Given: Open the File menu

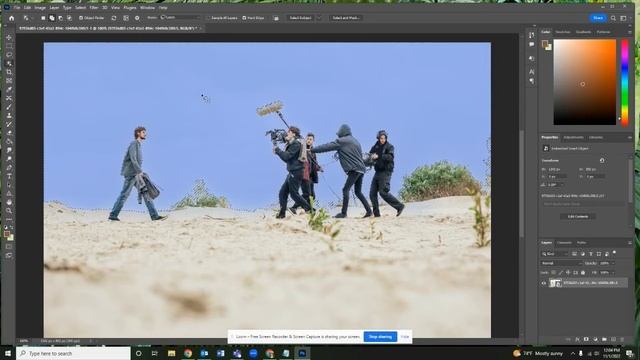Looking at the screenshot, I should (x=17, y=7).
